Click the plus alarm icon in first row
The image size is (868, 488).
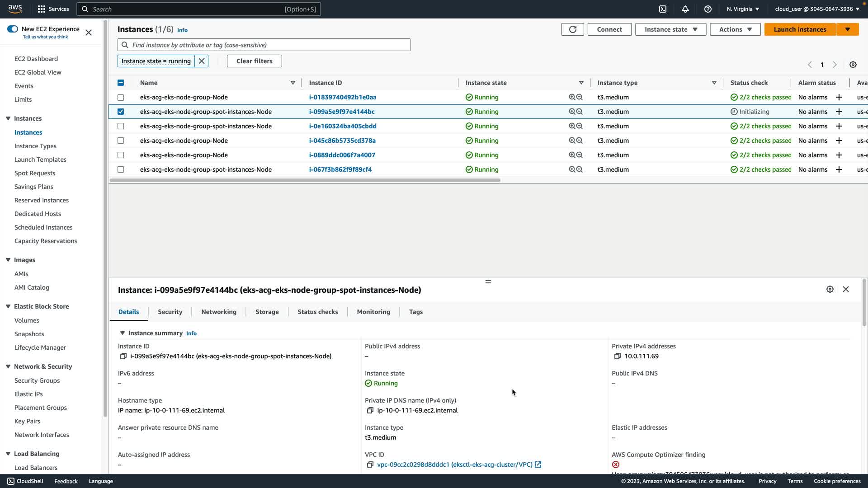[839, 97]
